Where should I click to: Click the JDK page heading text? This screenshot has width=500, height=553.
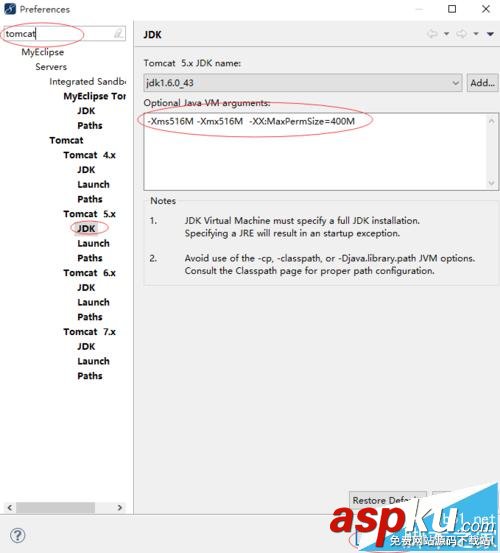152,35
